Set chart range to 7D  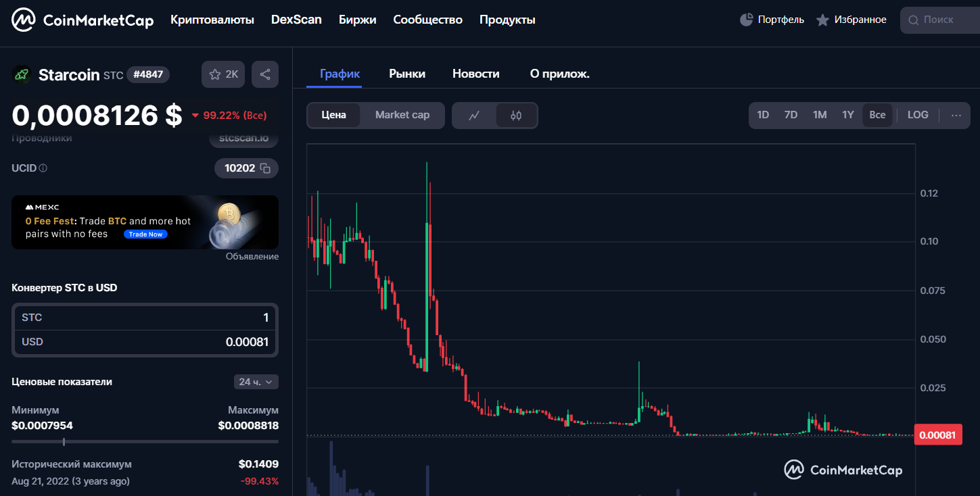click(791, 115)
